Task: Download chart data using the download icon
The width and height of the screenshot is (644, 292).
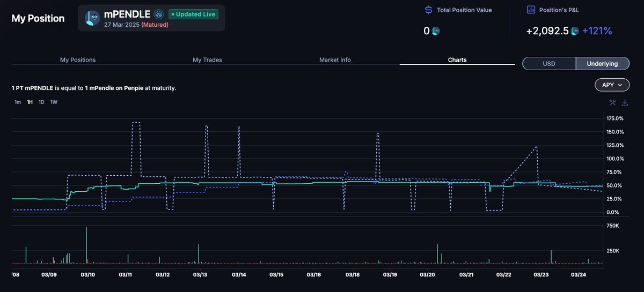Action: tap(625, 102)
